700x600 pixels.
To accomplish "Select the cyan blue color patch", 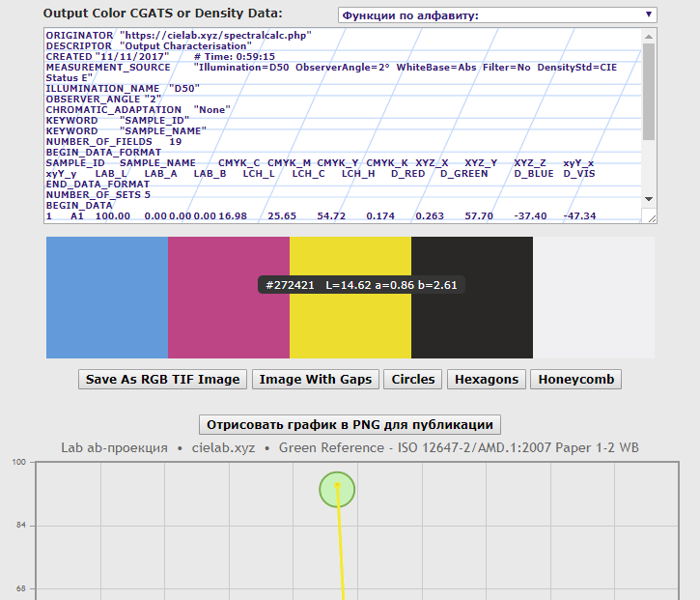I will [x=107, y=298].
